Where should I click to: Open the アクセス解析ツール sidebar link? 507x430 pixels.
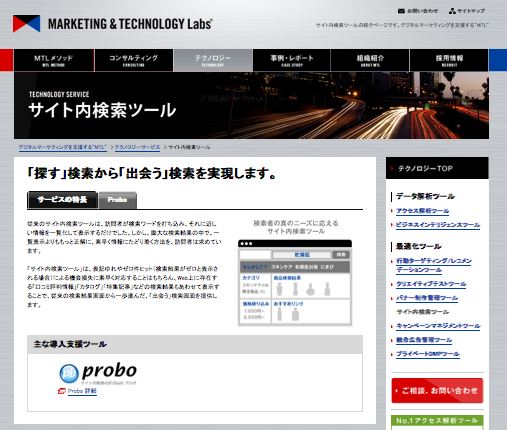422,211
